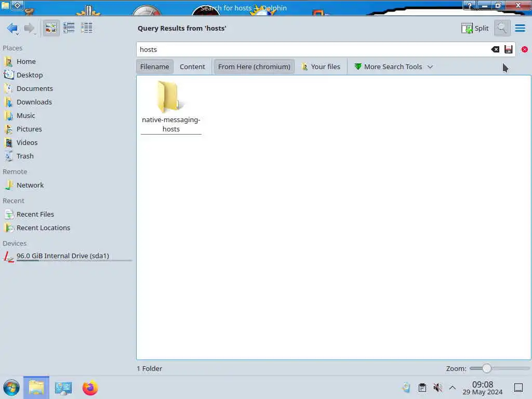Viewport: 532px width, 399px height.
Task: Click muted volume tray icon
Action: (x=437, y=388)
